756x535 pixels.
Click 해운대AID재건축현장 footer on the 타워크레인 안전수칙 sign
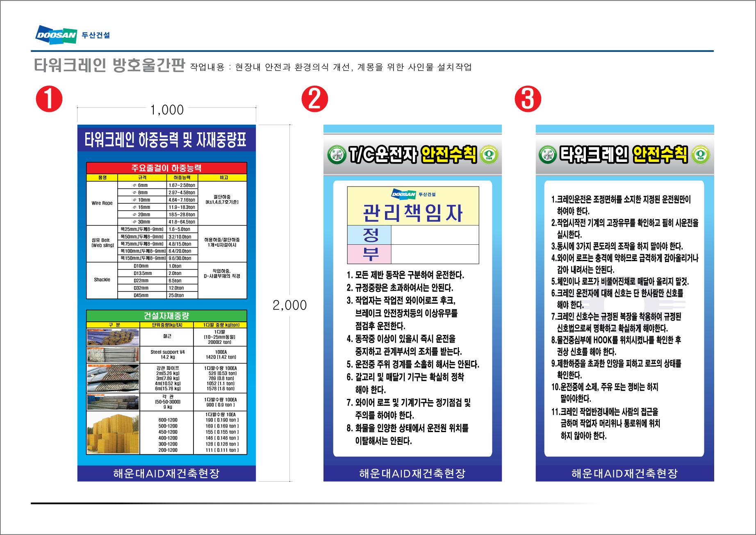point(625,474)
